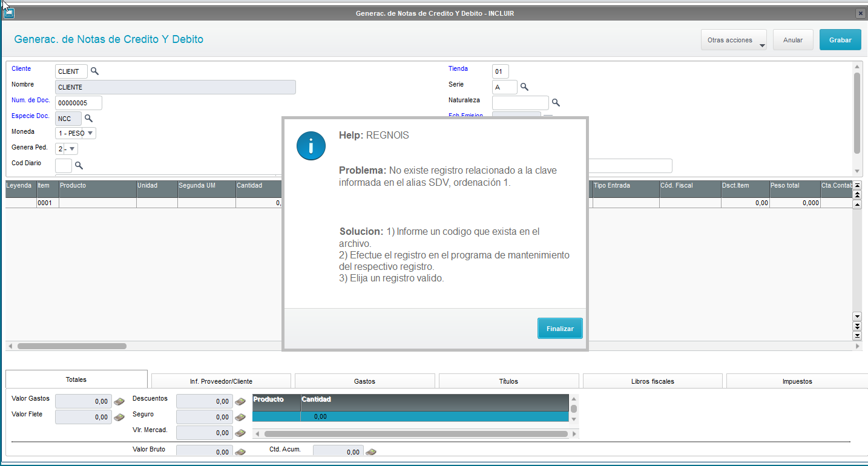Click into the Cliente input field
The width and height of the screenshot is (868, 466).
pyautogui.click(x=71, y=71)
